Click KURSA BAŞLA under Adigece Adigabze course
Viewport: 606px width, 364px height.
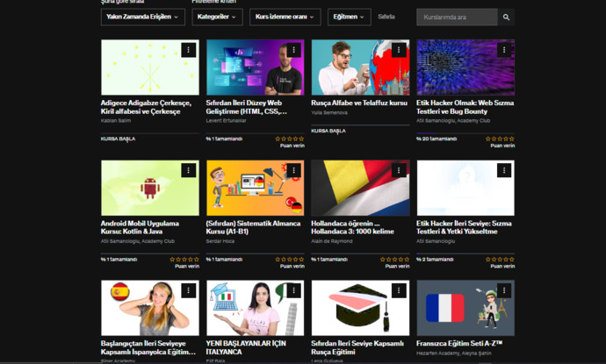click(118, 139)
